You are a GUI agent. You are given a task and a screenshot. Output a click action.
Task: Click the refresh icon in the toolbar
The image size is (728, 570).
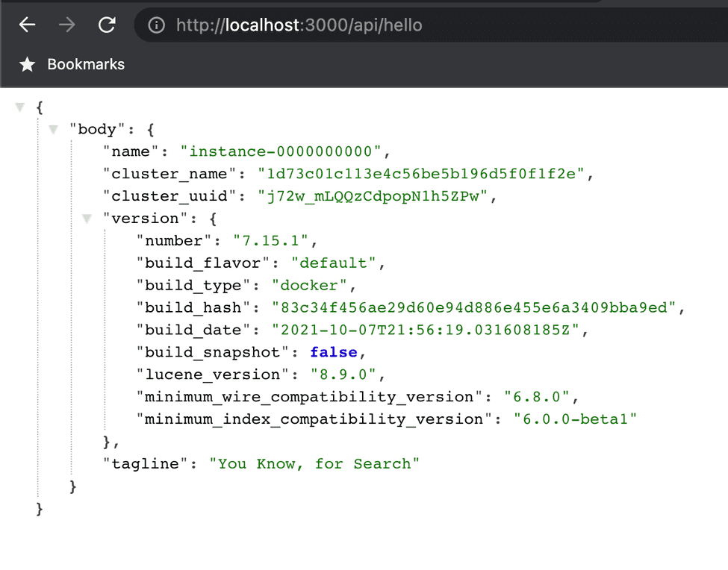click(x=106, y=24)
